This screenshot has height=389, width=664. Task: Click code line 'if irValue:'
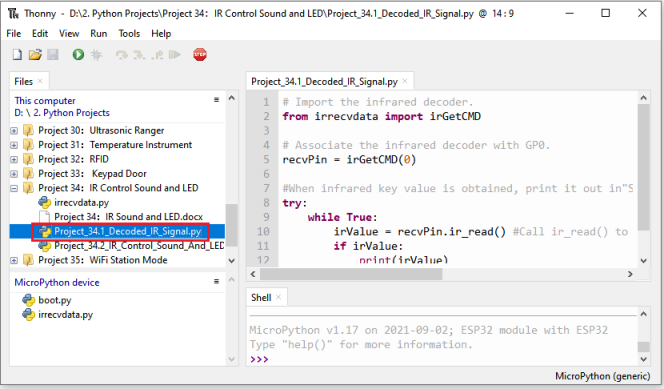[368, 246]
